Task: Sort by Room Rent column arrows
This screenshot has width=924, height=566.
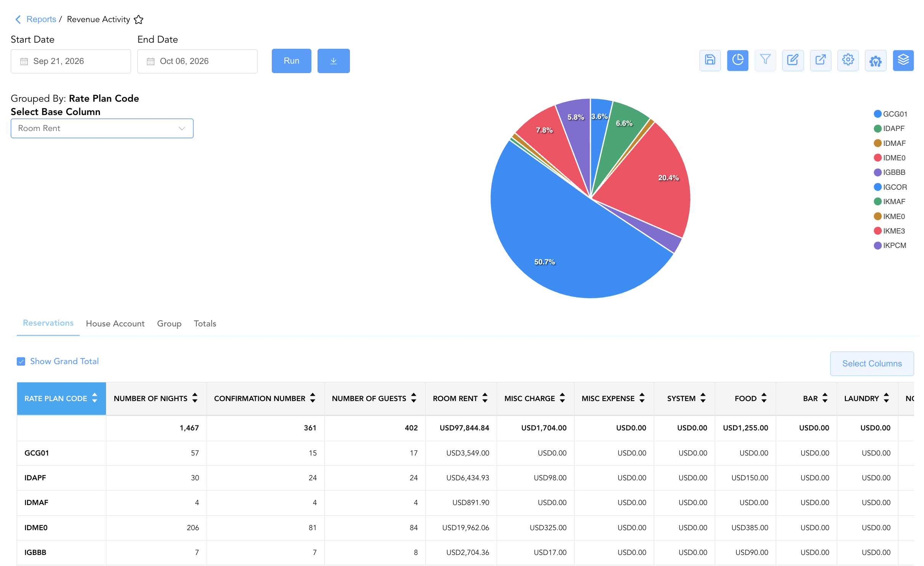Action: pyautogui.click(x=485, y=398)
